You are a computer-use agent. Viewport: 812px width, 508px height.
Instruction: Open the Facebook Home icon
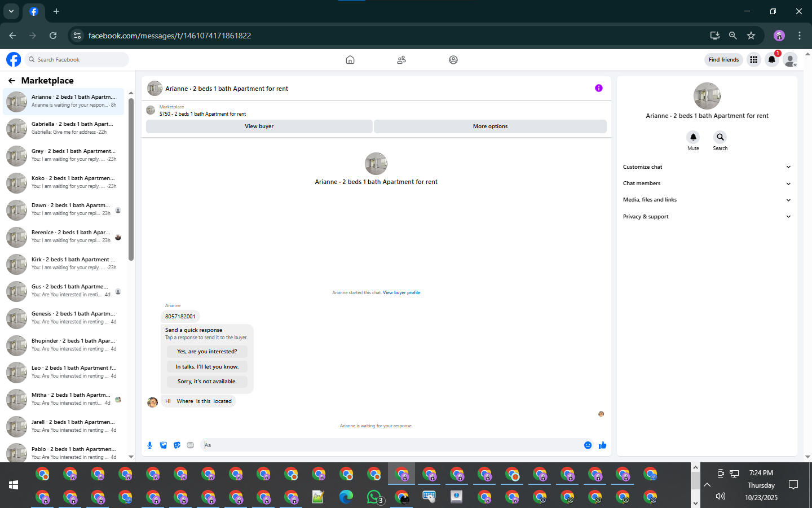(350, 60)
